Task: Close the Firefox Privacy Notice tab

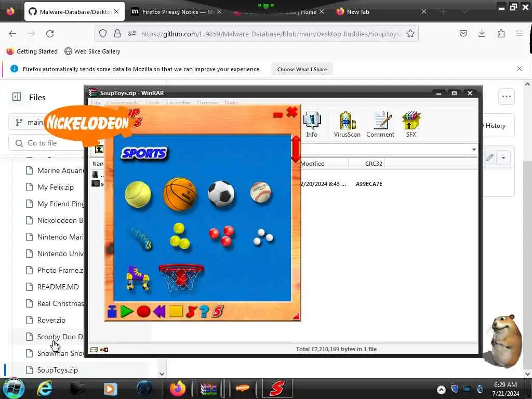Action: point(219,11)
